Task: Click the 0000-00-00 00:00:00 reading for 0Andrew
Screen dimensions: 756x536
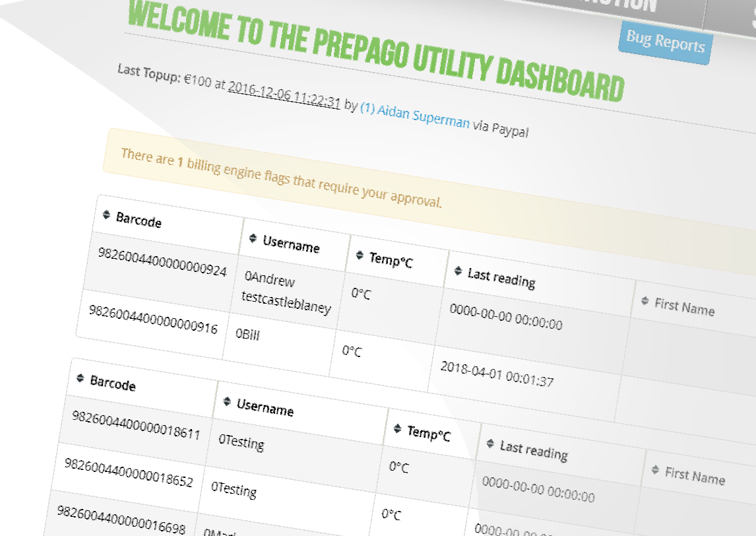Action: pyautogui.click(x=506, y=316)
